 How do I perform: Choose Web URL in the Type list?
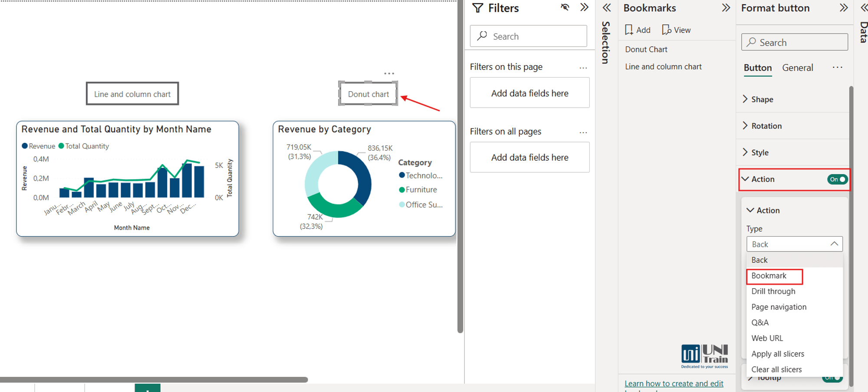[794, 338]
